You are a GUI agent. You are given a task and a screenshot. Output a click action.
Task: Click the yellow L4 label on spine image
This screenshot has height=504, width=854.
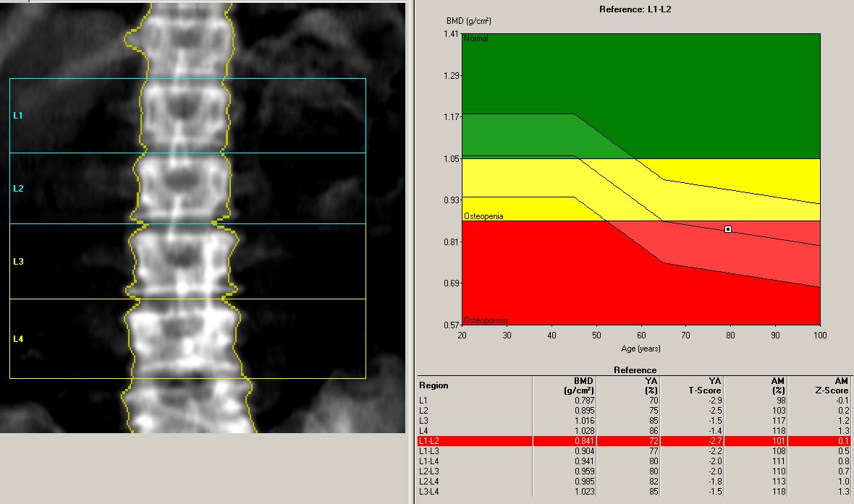click(18, 339)
